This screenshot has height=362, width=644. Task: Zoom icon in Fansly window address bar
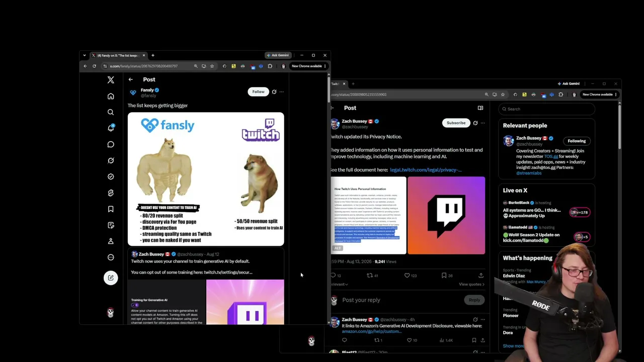196,66
